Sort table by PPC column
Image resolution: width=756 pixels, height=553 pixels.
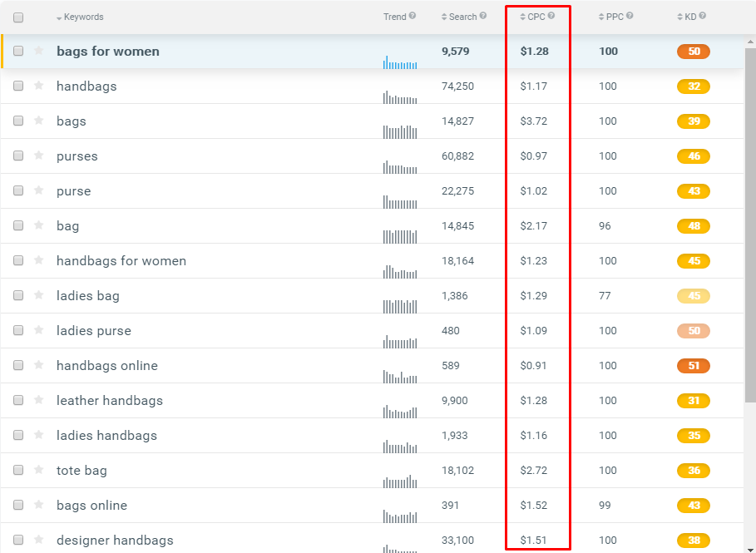pos(611,17)
